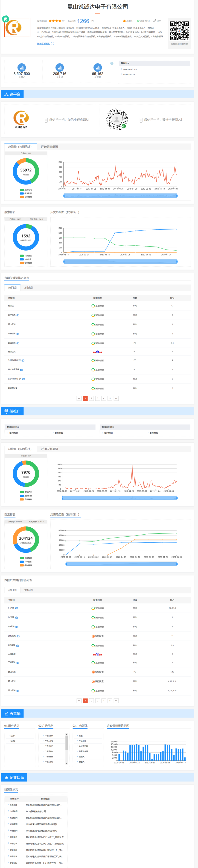Click the << previous button in 做推广关键词 pagination

pos(79,701)
